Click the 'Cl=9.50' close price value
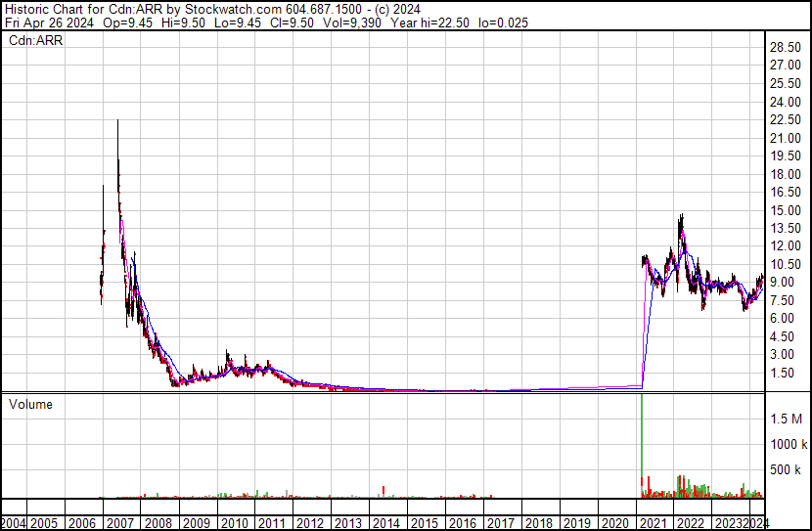 (x=293, y=22)
